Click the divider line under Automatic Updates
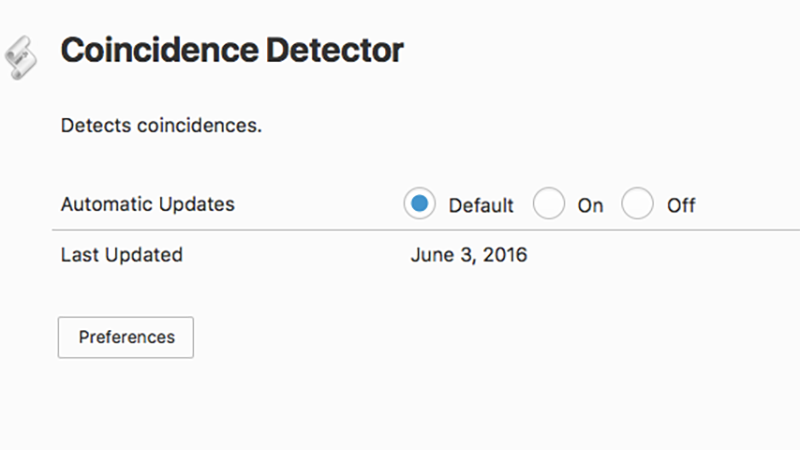This screenshot has height=450, width=800. pyautogui.click(x=426, y=230)
